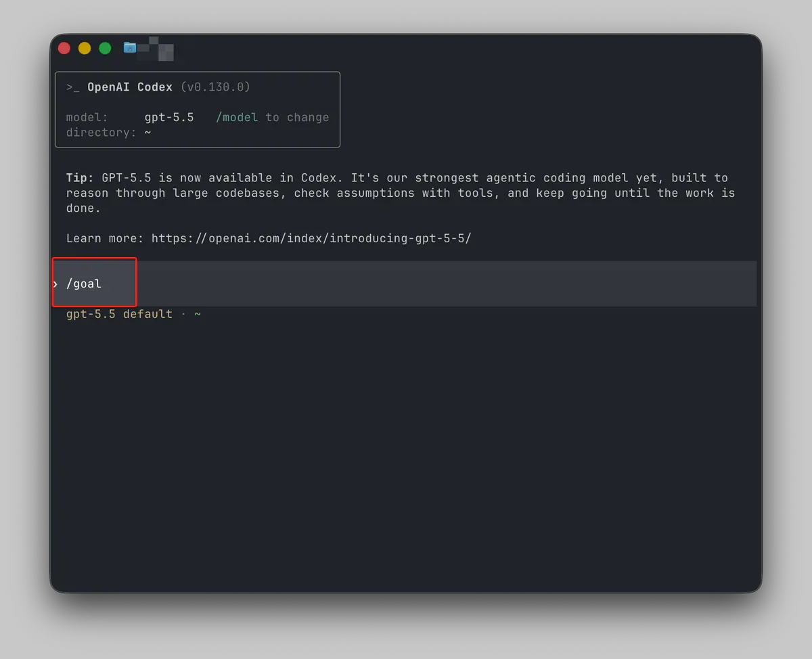812x659 pixels.
Task: Click the bold 'Tip:' label
Action: 80,178
